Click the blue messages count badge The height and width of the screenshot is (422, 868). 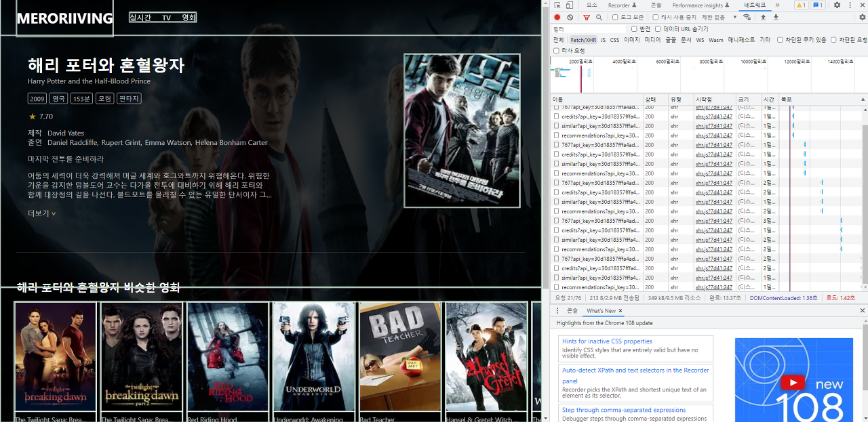pos(818,5)
